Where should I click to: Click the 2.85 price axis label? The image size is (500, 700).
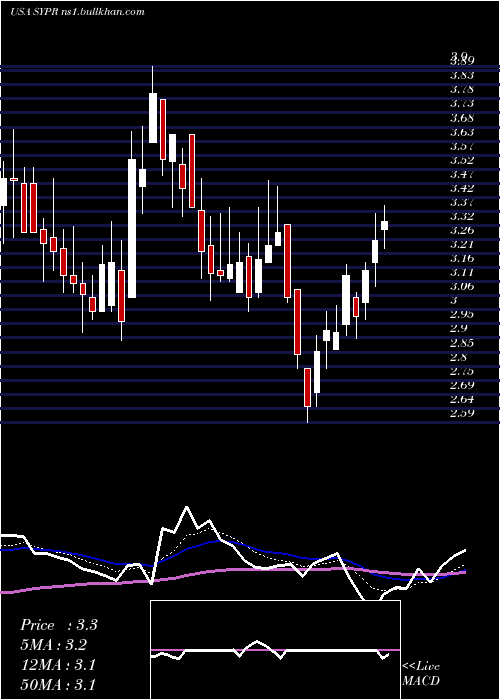[462, 343]
